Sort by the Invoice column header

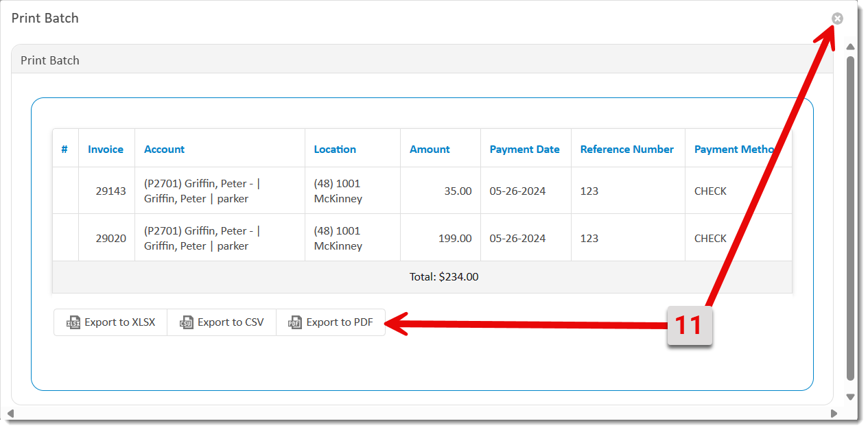(106, 149)
